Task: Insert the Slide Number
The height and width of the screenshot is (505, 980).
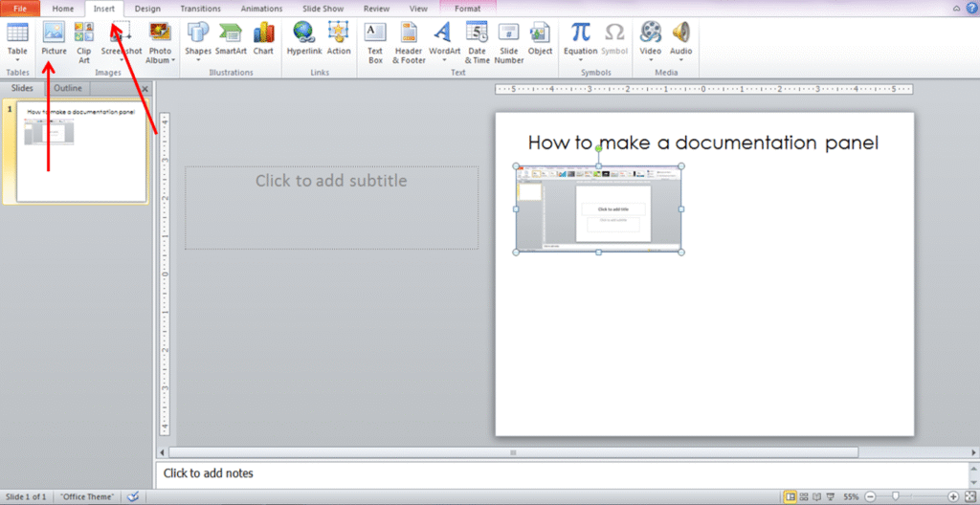Action: (509, 38)
